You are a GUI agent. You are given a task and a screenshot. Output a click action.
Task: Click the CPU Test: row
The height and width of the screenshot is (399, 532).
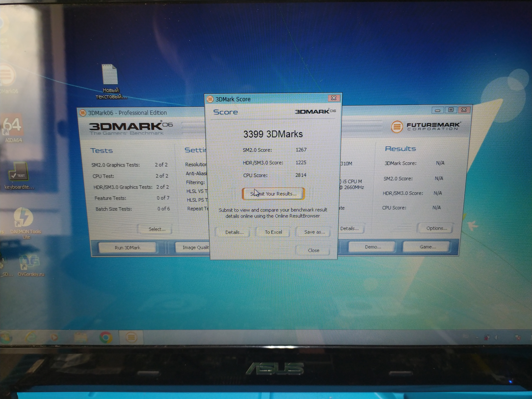tap(130, 176)
